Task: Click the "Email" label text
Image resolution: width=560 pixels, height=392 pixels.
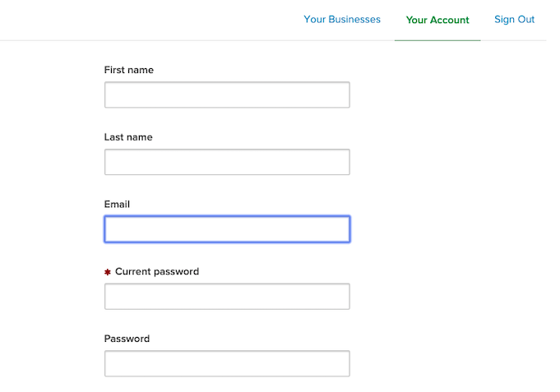Action: click(x=117, y=205)
